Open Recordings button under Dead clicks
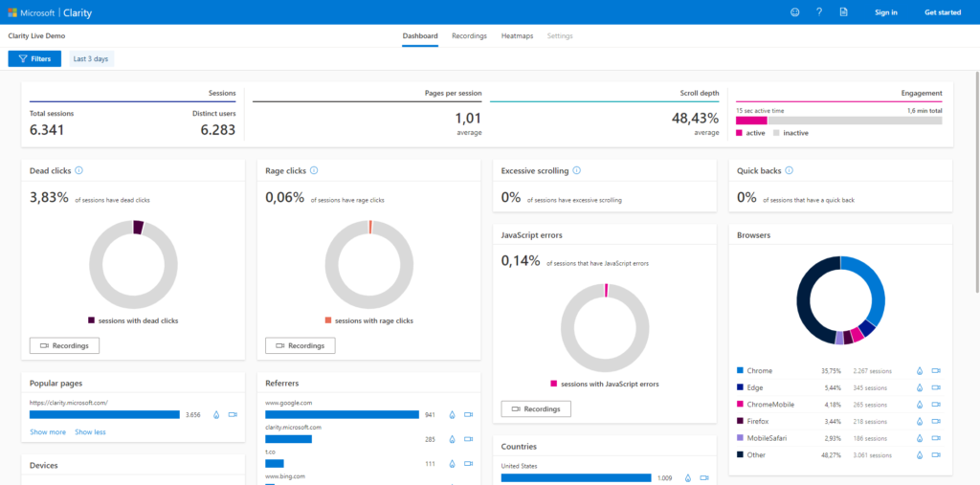 (x=64, y=345)
